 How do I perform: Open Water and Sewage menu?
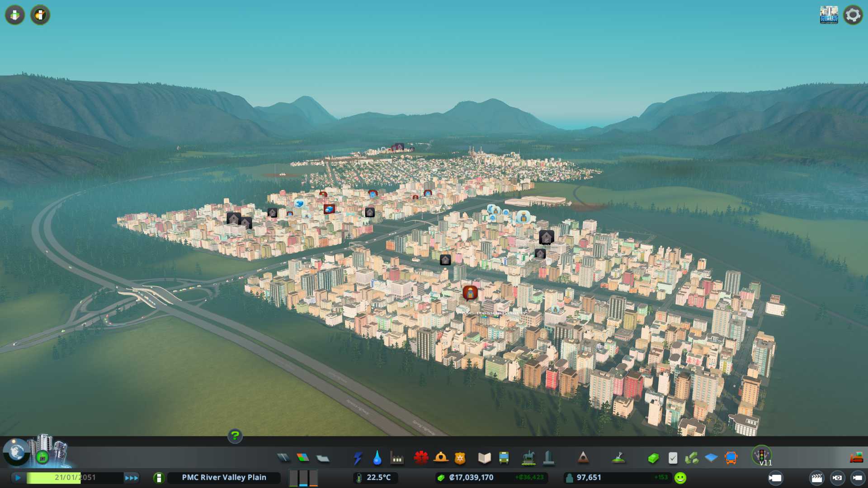tap(377, 458)
